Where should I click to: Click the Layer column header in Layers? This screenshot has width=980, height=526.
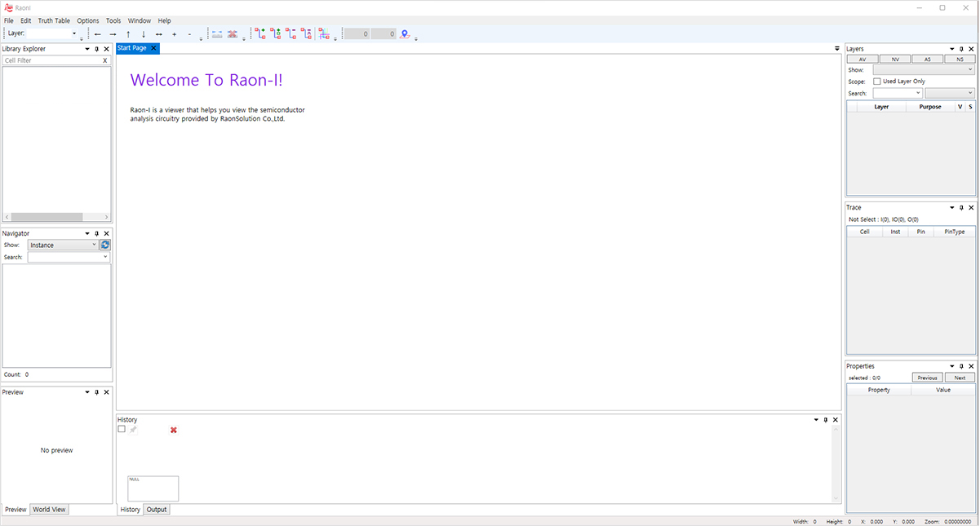tap(881, 107)
